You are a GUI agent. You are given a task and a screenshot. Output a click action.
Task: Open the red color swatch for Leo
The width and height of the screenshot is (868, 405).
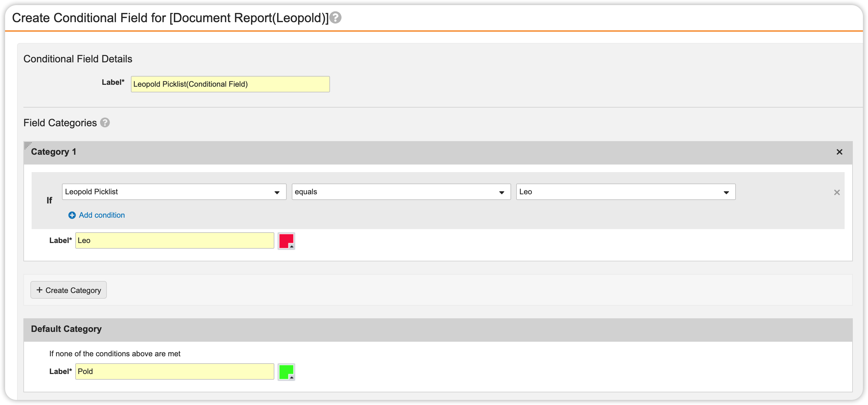pos(286,241)
